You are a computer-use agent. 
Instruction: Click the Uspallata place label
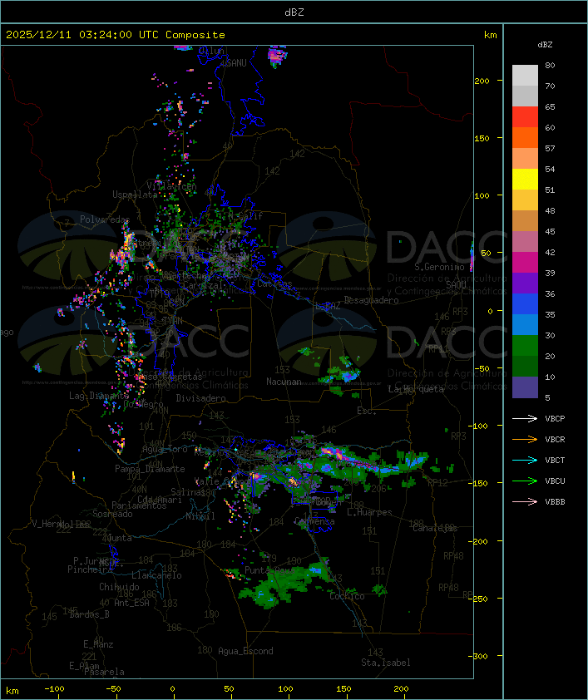pyautogui.click(x=135, y=195)
